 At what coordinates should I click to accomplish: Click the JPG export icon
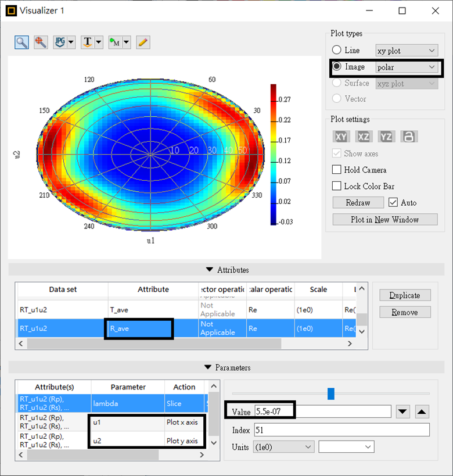60,42
